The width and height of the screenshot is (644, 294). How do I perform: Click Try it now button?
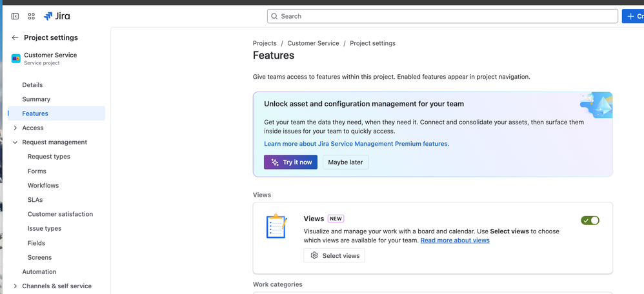pyautogui.click(x=291, y=162)
